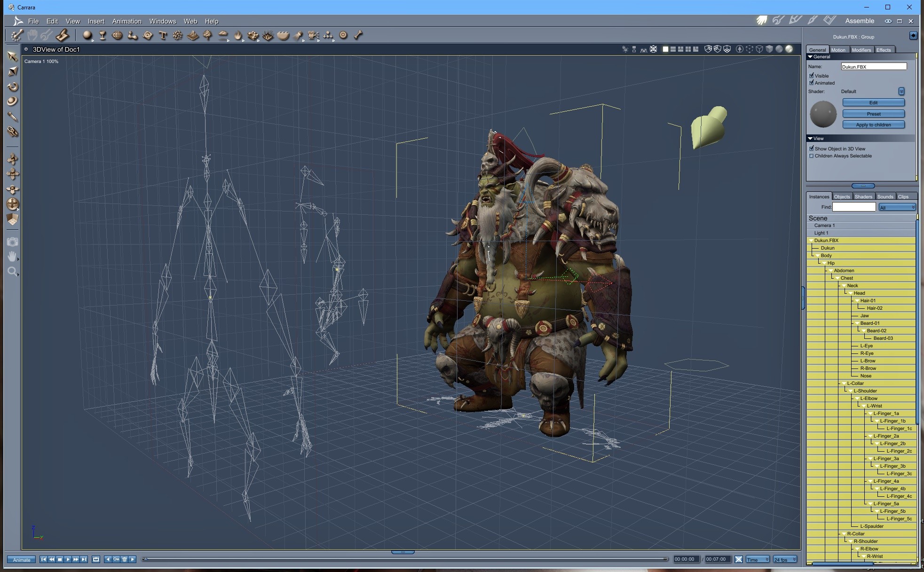This screenshot has height=572, width=924.
Task: Insert a sphere primitive from toolbar
Action: 87,35
